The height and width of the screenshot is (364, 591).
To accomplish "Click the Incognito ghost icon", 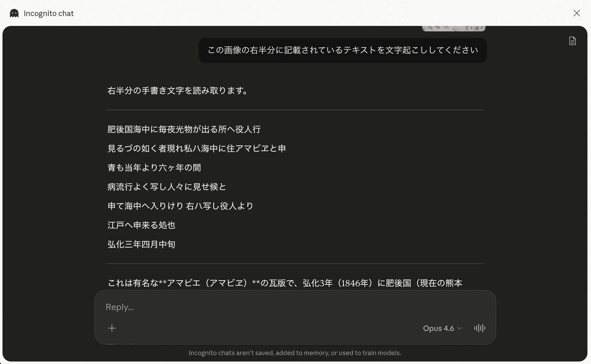I will pyautogui.click(x=14, y=13).
